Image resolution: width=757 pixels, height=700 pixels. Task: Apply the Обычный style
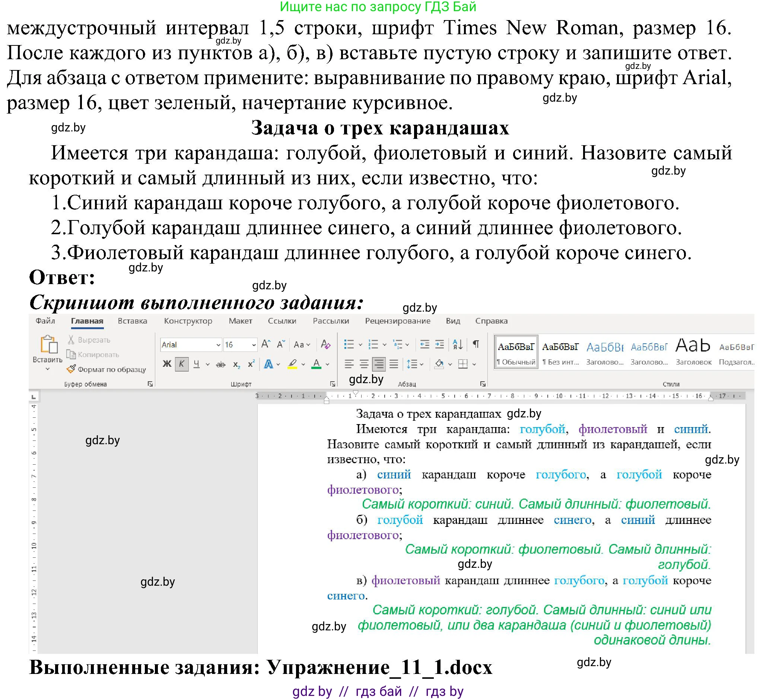click(x=516, y=352)
